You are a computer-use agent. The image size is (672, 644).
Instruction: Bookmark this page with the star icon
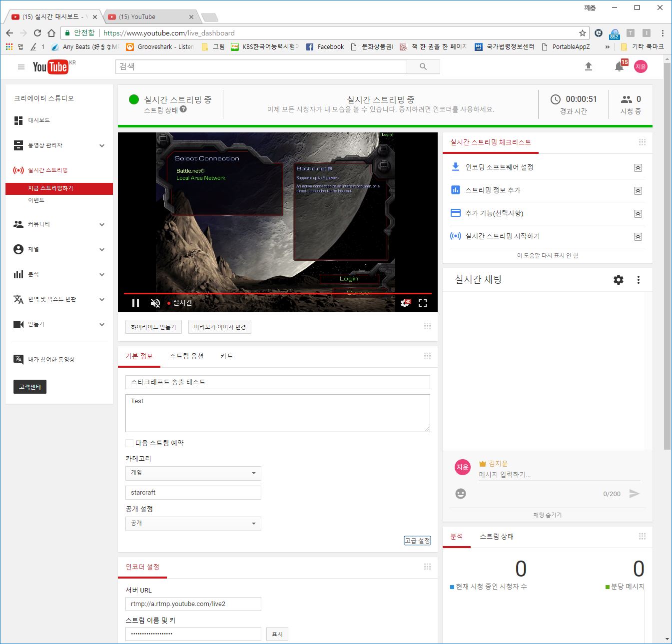point(583,33)
